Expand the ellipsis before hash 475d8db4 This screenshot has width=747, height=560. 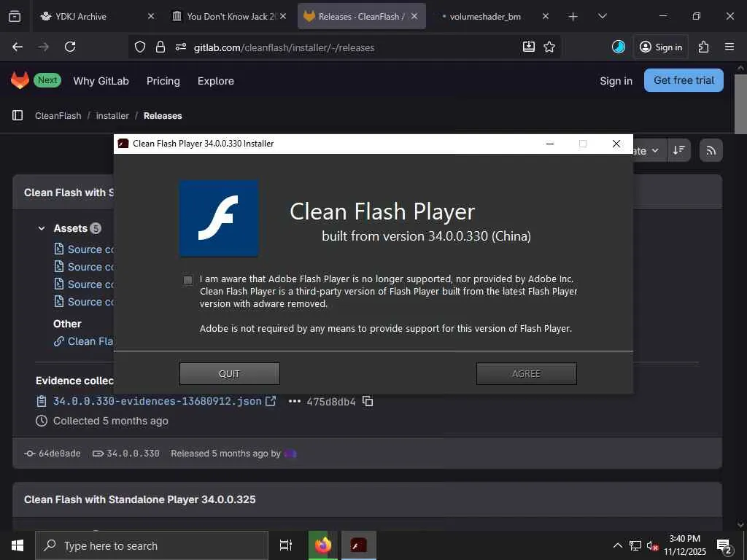coord(295,402)
